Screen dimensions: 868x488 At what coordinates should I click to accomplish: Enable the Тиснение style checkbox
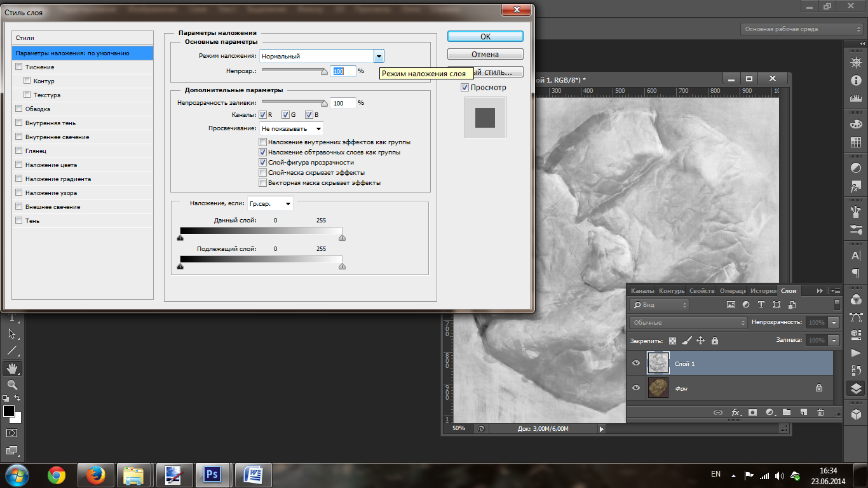coord(19,67)
